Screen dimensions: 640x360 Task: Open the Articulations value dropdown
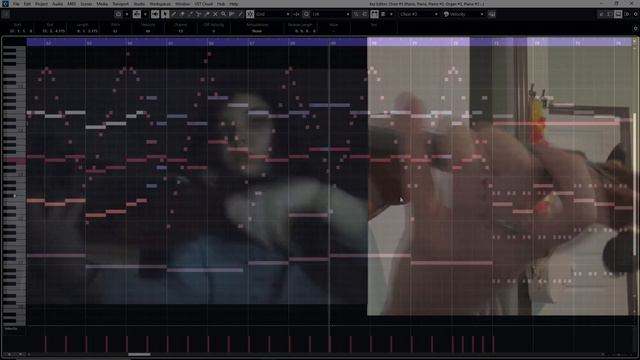[257, 31]
